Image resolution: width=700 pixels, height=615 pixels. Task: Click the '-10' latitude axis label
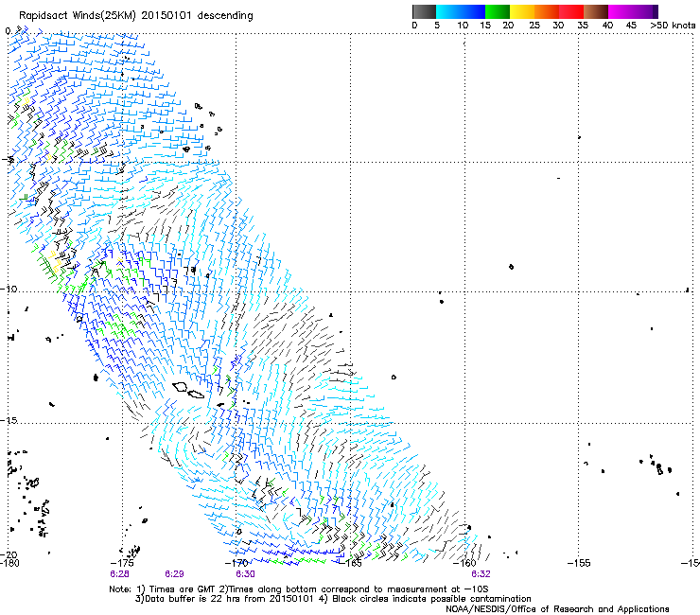coord(9,289)
